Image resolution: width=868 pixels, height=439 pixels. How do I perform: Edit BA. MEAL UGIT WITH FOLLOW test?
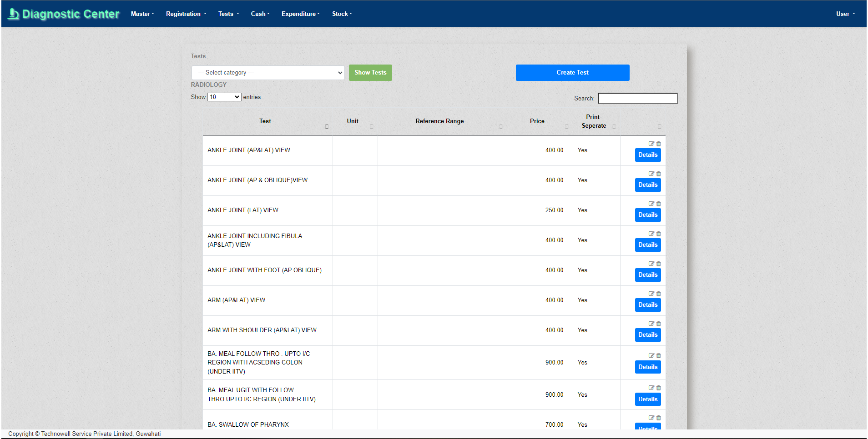click(651, 388)
